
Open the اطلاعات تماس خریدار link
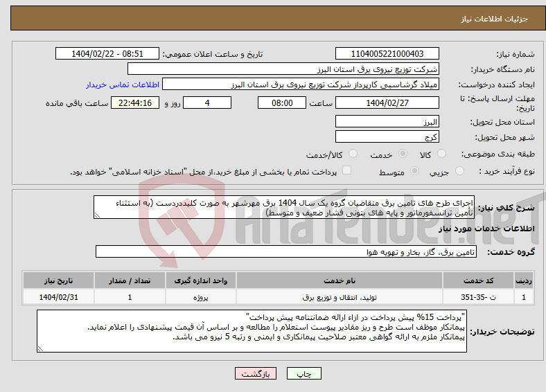tap(123, 84)
